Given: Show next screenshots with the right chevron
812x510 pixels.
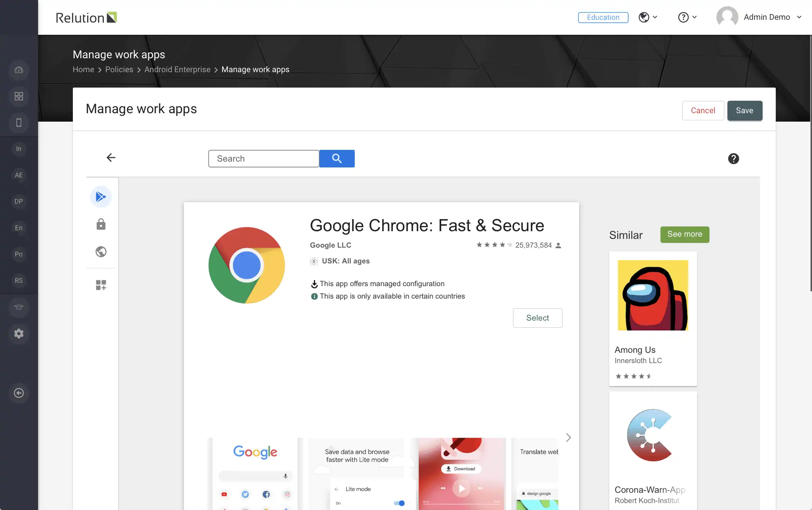Looking at the screenshot, I should pyautogui.click(x=568, y=437).
